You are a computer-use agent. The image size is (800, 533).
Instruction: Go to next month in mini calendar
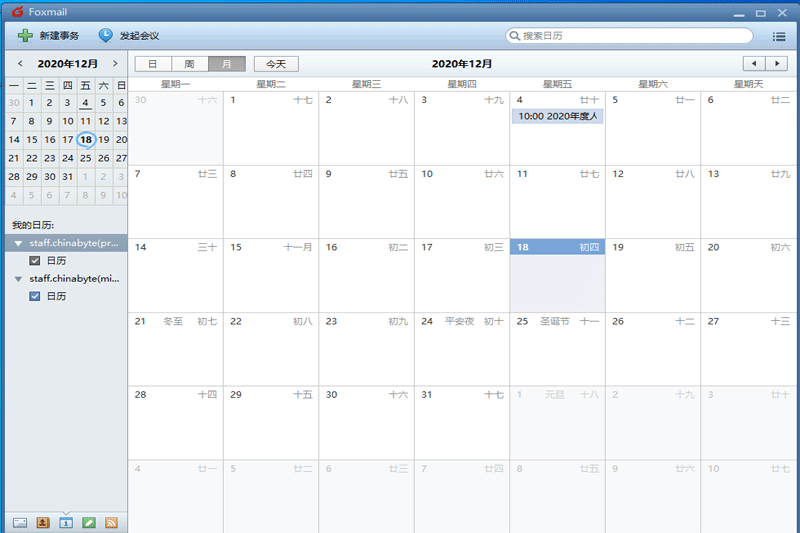pos(115,64)
